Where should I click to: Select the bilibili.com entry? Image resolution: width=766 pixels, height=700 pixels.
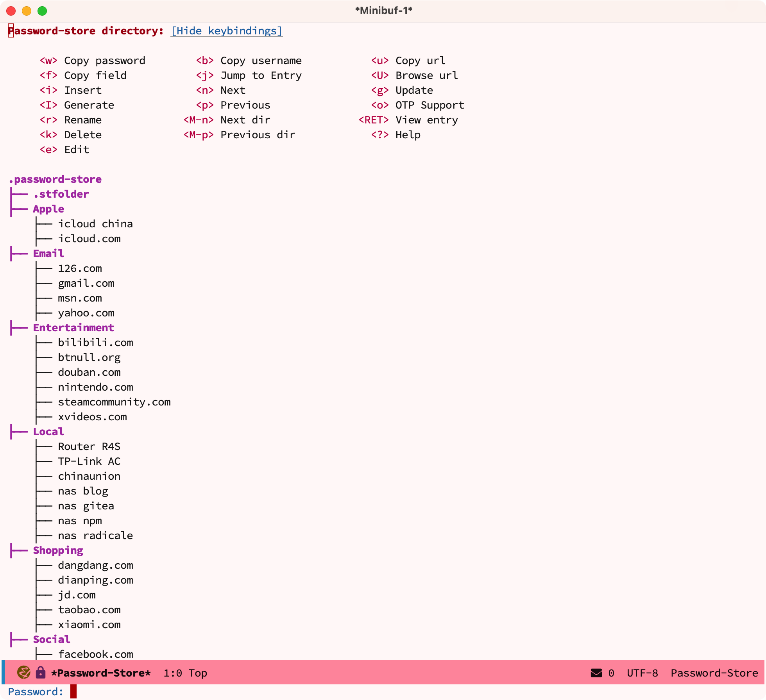95,343
